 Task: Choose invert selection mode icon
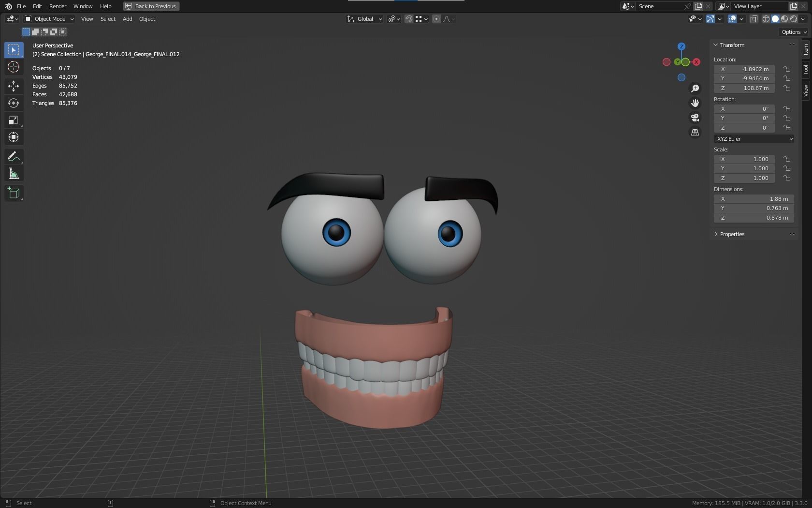54,32
